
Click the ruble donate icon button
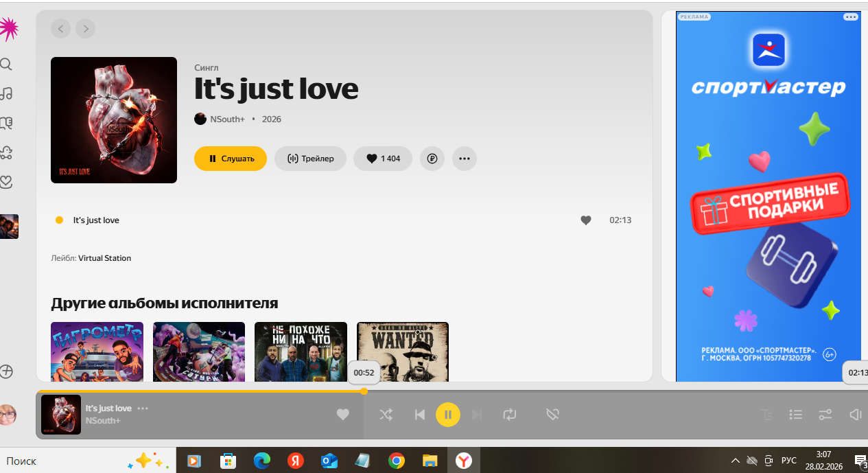[x=432, y=159]
